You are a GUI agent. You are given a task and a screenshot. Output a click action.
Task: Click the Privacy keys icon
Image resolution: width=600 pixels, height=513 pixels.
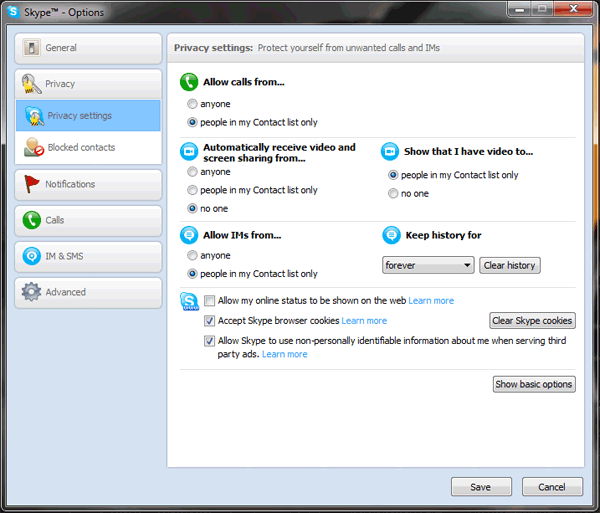[31, 84]
